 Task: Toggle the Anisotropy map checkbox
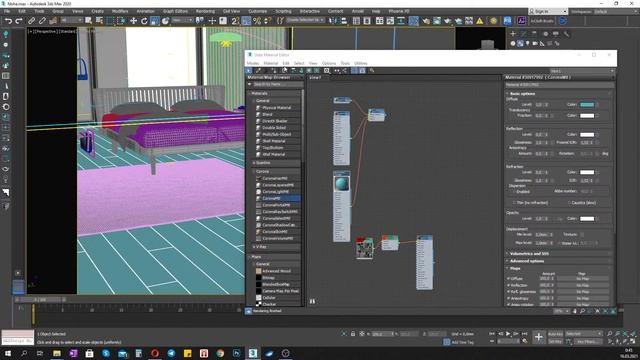click(x=509, y=298)
